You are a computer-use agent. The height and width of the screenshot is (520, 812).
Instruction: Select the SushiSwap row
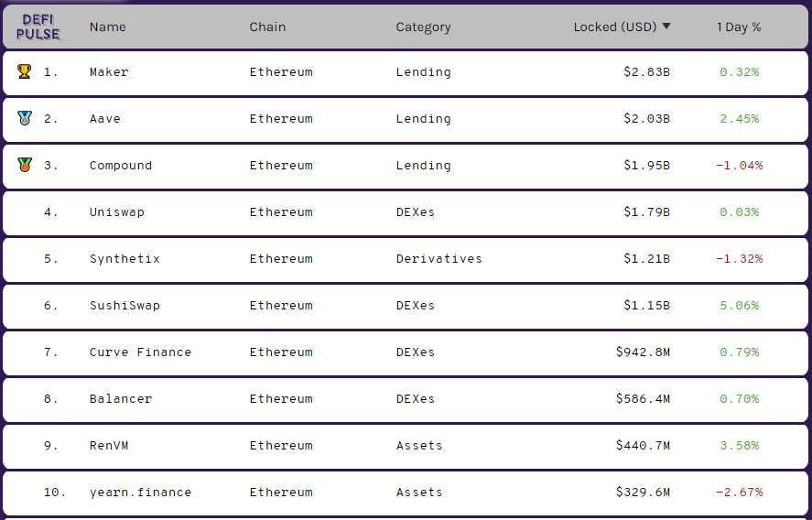[x=406, y=306]
